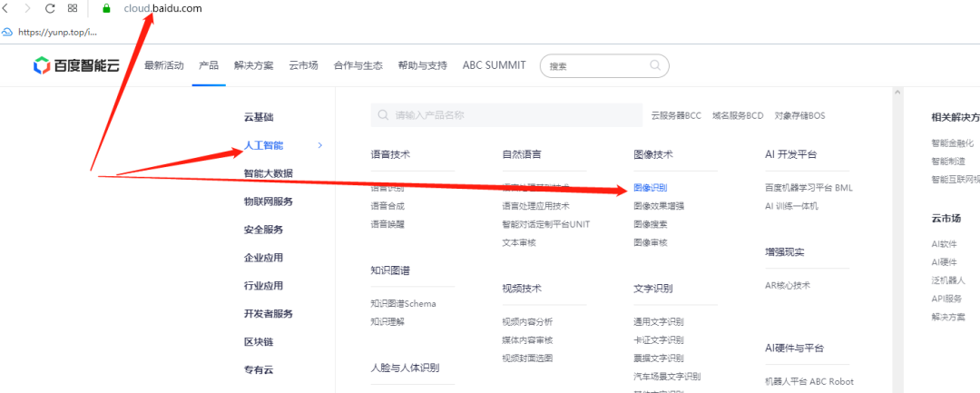Viewport: 980px width, 393px height.
Task: Click the green padlock security icon
Action: (x=106, y=9)
